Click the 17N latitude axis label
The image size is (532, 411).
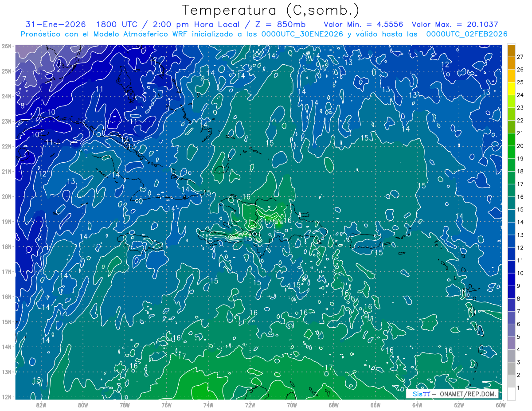[x=7, y=271]
